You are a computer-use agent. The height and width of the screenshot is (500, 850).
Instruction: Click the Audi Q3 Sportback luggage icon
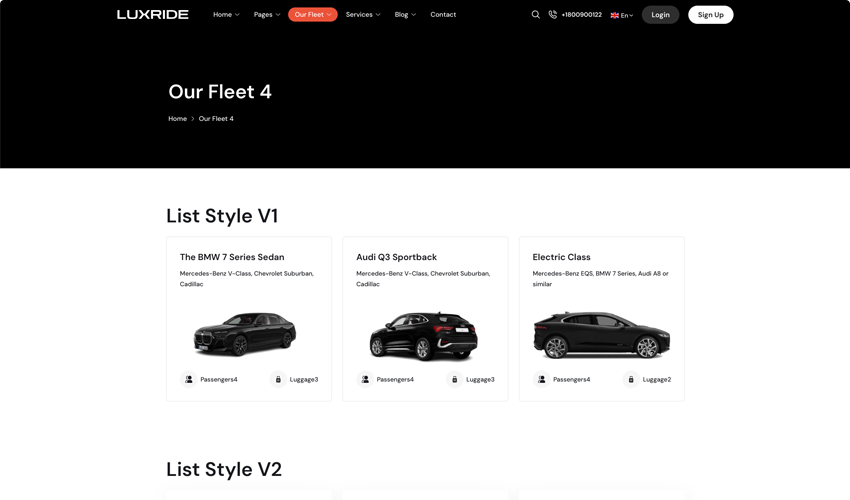454,380
